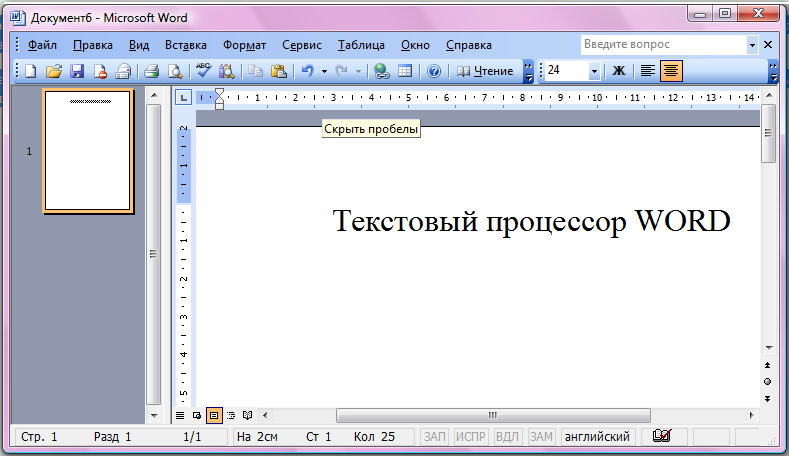This screenshot has height=456, width=789.
Task: Open the Вставка menu
Action: [186, 45]
